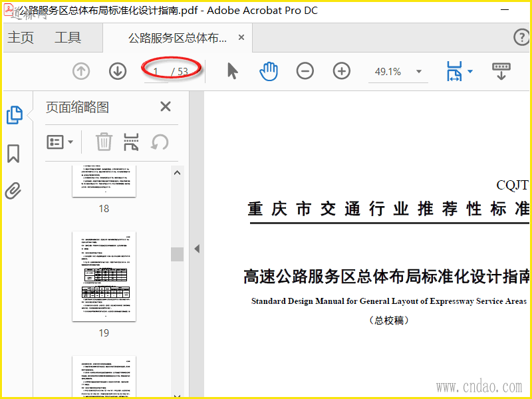Open the page fit options dropdown arrow
Image resolution: width=532 pixels, height=399 pixels.
coord(470,71)
